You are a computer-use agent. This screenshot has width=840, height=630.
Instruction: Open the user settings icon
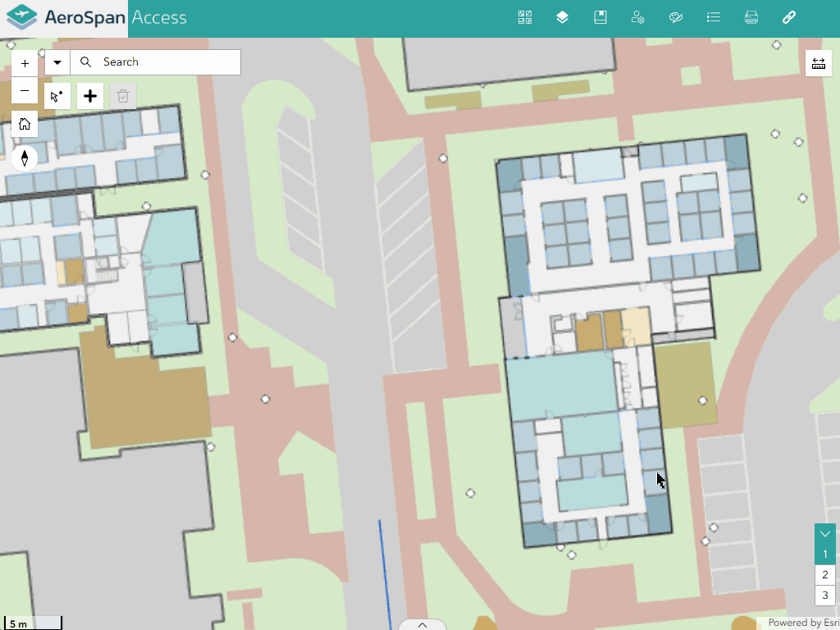[x=637, y=18]
